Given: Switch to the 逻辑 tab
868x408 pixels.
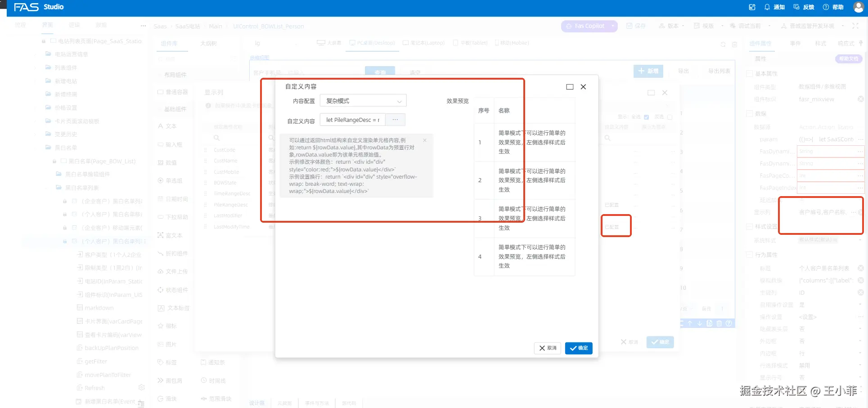Looking at the screenshot, I should pyautogui.click(x=74, y=25).
